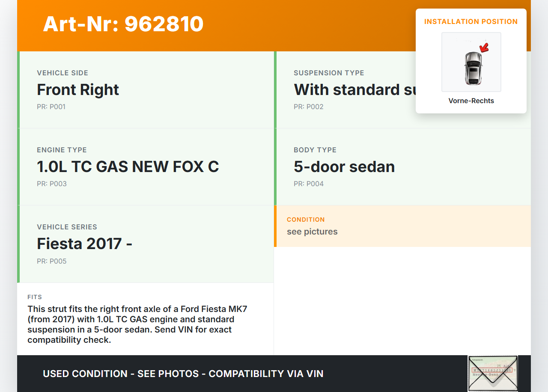This screenshot has height=392, width=548.
Task: Select the Fiesta 2017 - vehicle series value
Action: pyautogui.click(x=84, y=244)
